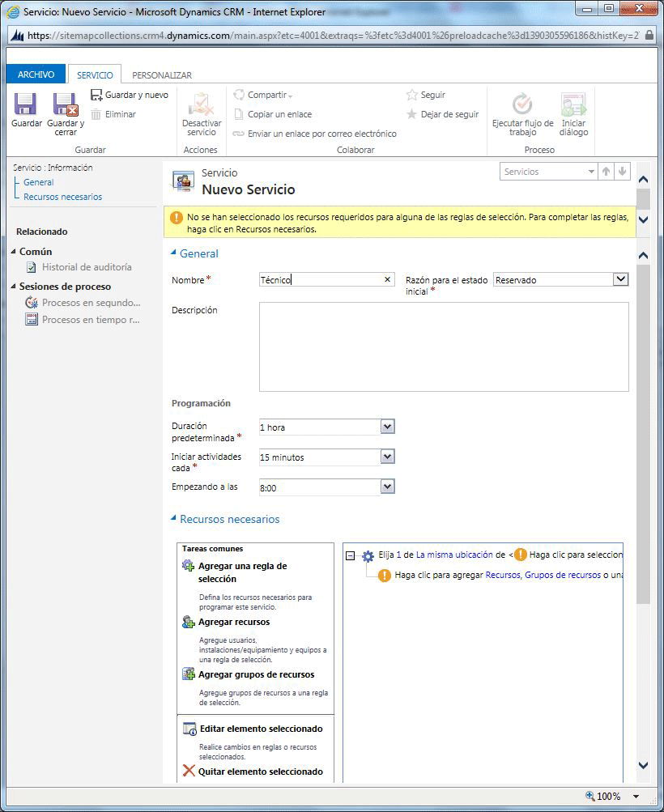Image resolution: width=664 pixels, height=812 pixels.
Task: Open Procesos en tiempo real
Action: (91, 320)
